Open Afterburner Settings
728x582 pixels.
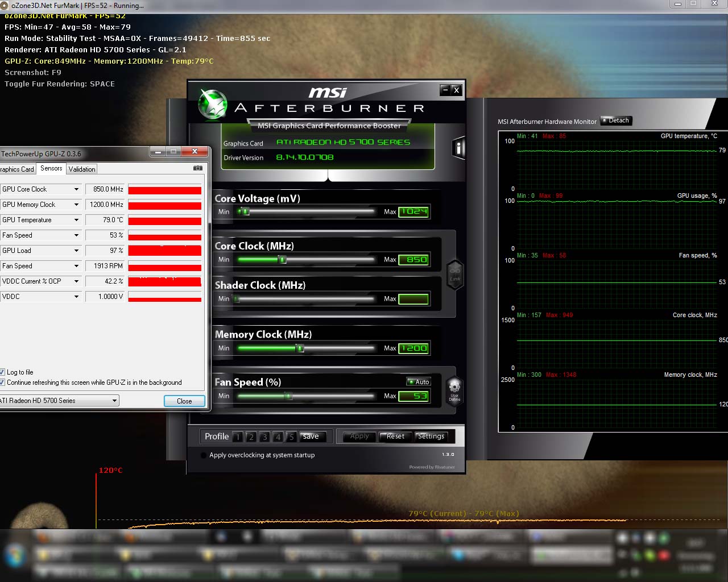pyautogui.click(x=431, y=436)
